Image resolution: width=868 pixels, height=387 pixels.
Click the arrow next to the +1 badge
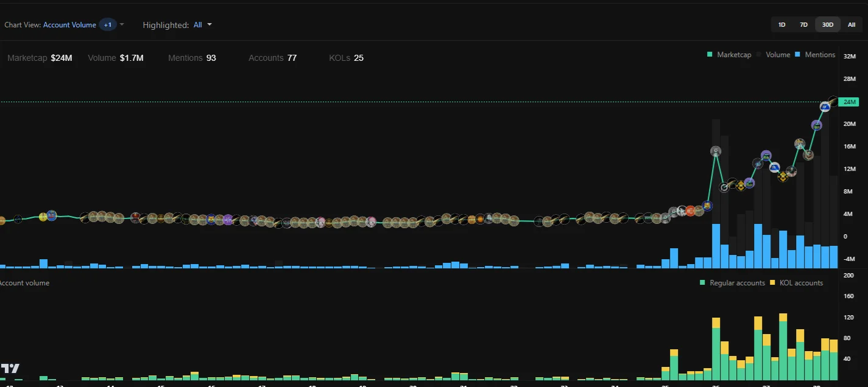pyautogui.click(x=122, y=25)
